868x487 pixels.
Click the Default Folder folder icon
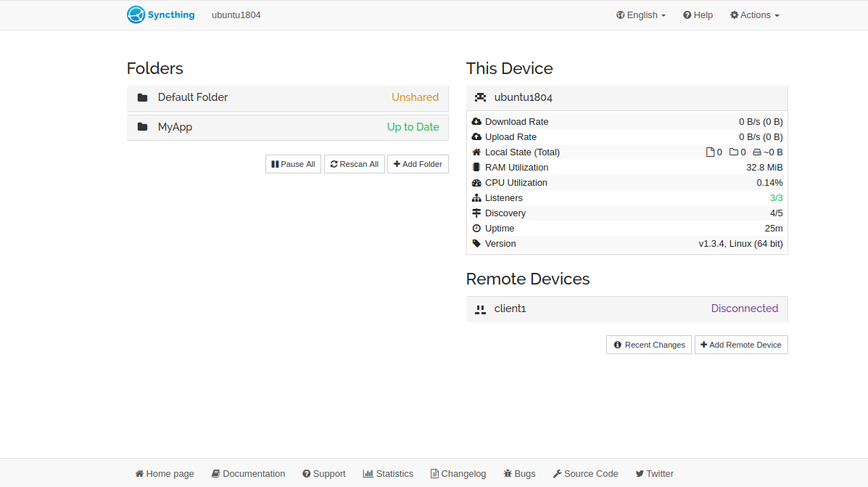(142, 97)
